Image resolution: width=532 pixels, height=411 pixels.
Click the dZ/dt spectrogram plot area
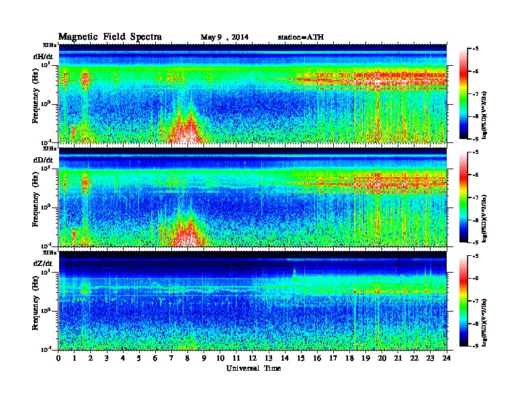[253, 300]
